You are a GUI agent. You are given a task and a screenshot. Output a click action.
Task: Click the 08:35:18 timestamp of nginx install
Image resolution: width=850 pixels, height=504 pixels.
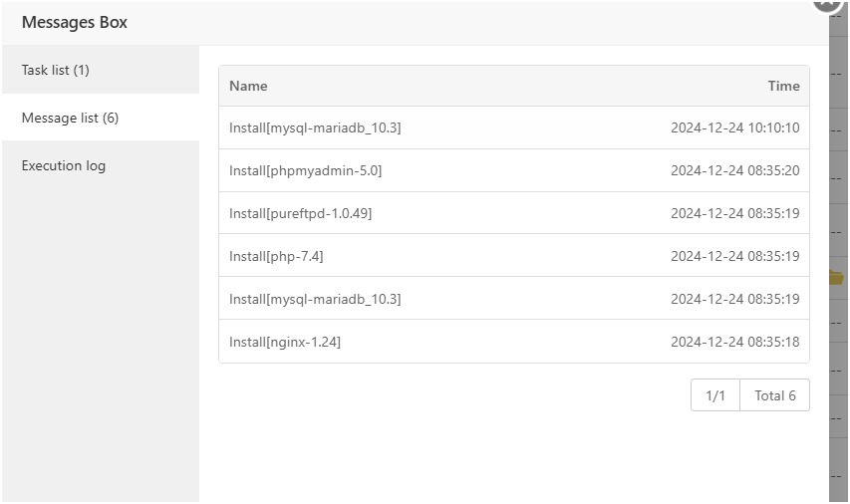(x=734, y=342)
